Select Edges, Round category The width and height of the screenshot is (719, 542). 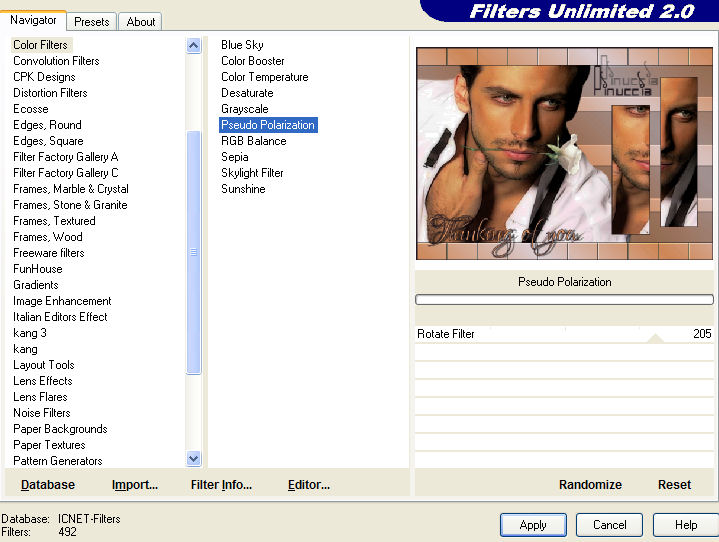coord(47,125)
